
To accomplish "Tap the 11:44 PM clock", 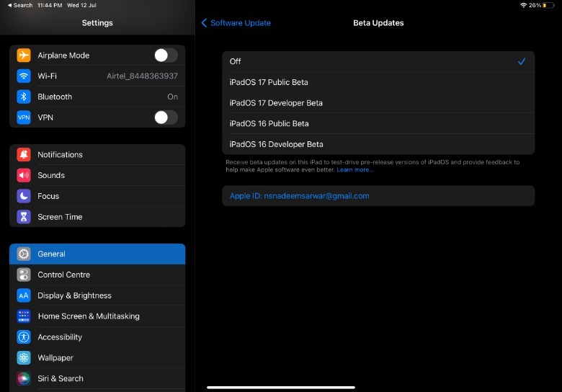I will (x=50, y=5).
